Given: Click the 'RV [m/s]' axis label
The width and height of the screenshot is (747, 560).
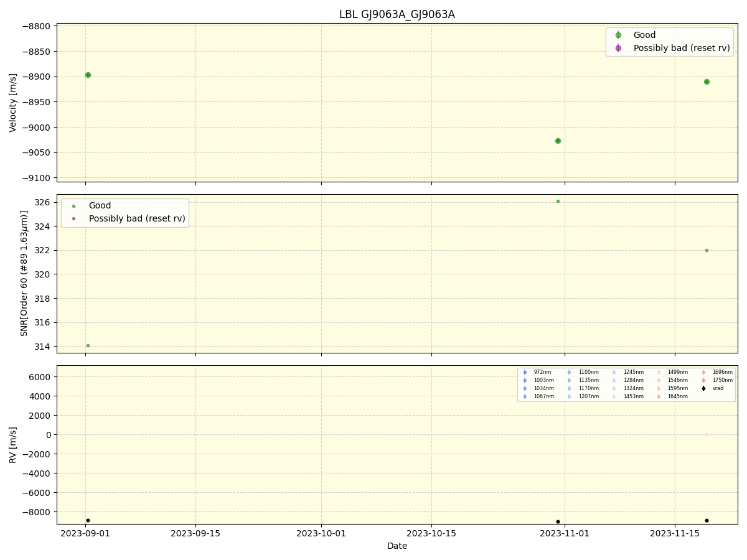Looking at the screenshot, I should tap(13, 444).
